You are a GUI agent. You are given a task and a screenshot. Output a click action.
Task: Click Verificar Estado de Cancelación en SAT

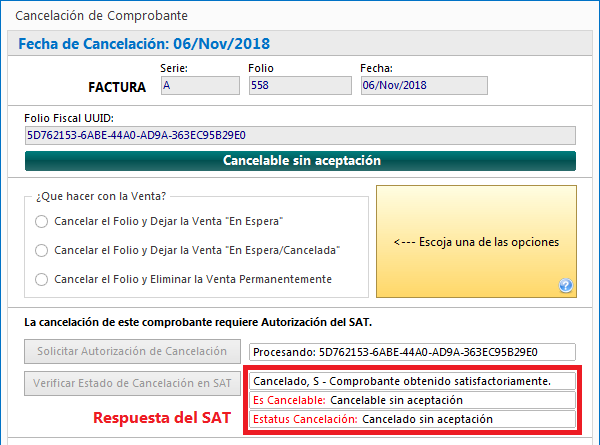tap(132, 383)
